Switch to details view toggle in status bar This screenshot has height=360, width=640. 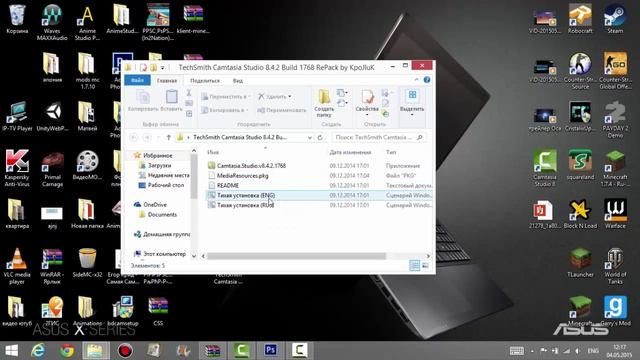click(415, 266)
